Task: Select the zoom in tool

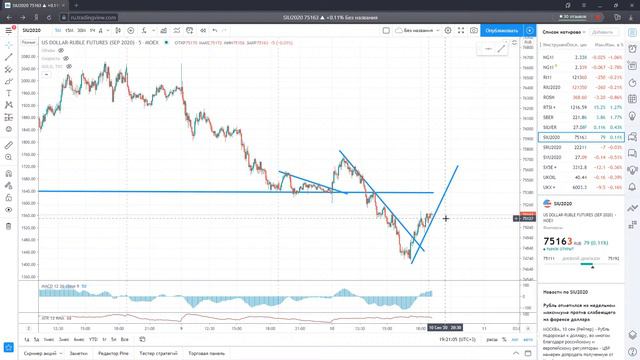Action: (9, 157)
